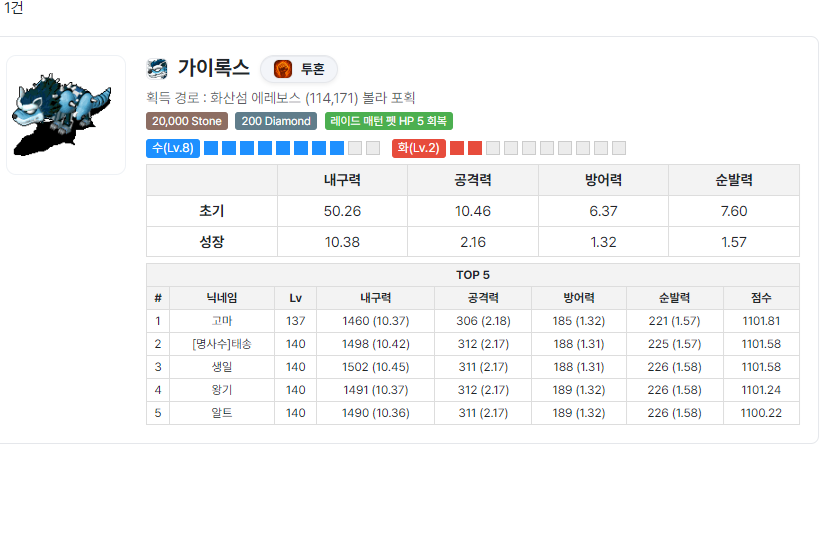Select the nickname 알드 in rank 5
The height and width of the screenshot is (549, 826).
click(x=222, y=413)
